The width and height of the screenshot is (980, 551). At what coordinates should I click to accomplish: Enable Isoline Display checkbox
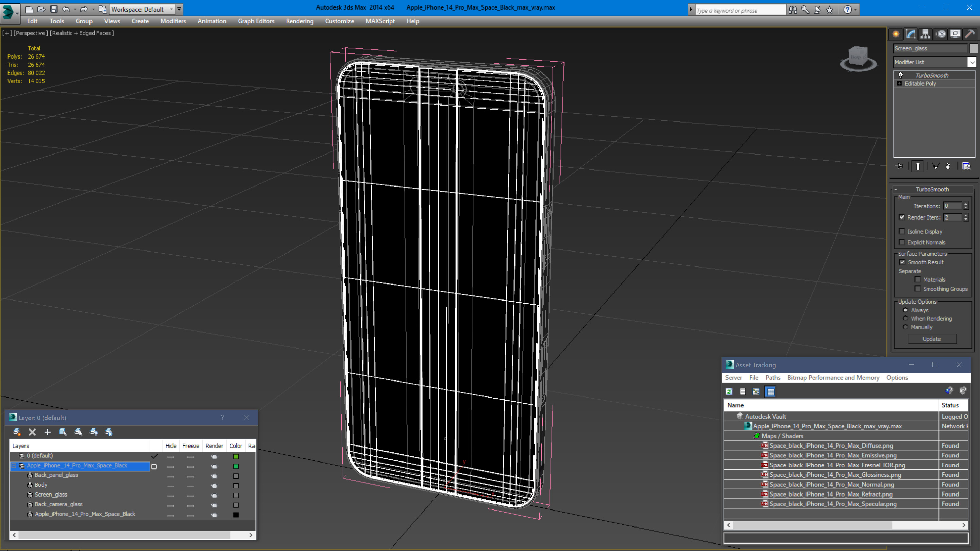click(902, 231)
